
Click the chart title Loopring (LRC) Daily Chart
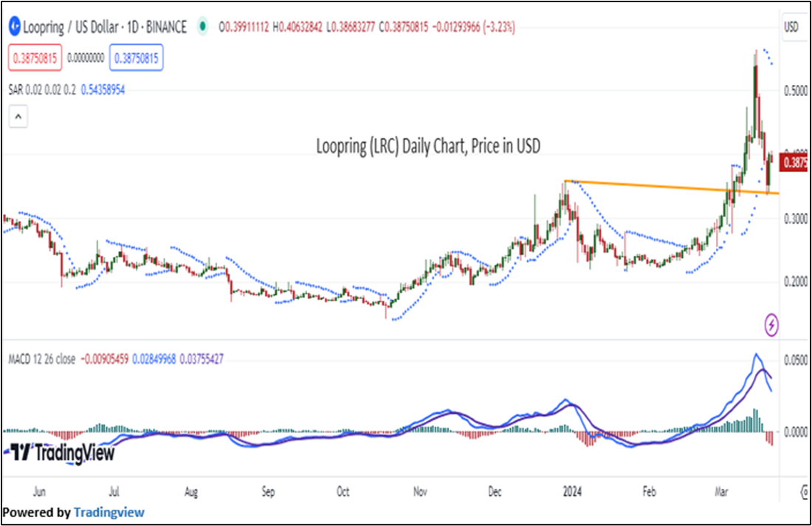428,146
